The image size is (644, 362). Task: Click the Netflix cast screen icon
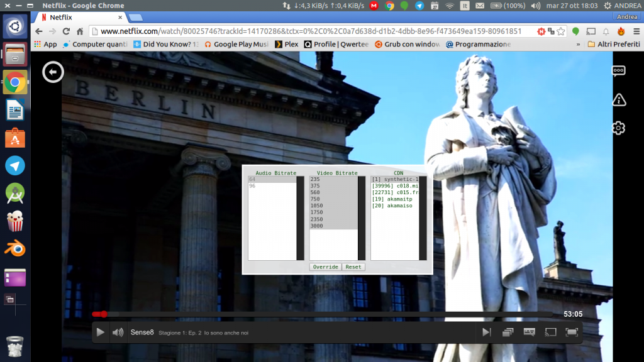coord(550,332)
